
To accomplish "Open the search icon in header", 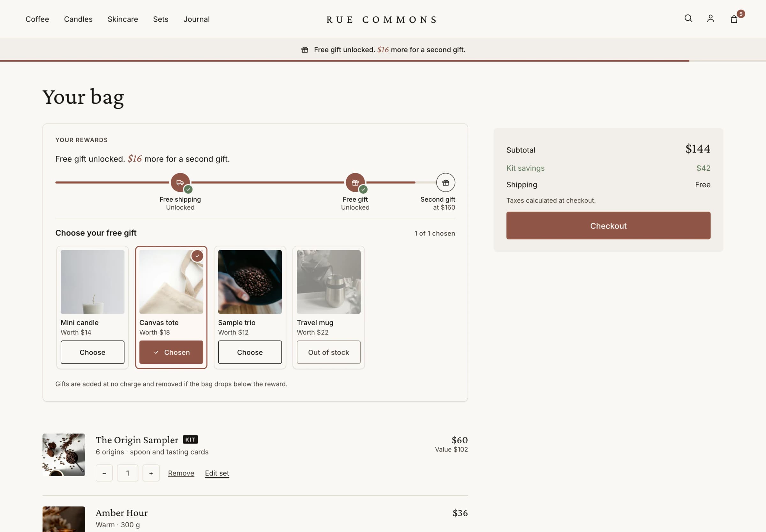I will click(688, 19).
